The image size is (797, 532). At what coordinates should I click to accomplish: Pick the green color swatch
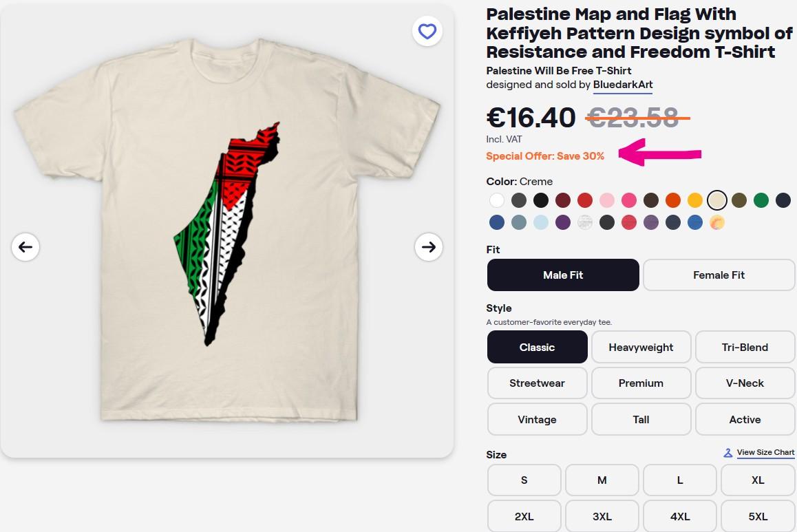coord(761,200)
